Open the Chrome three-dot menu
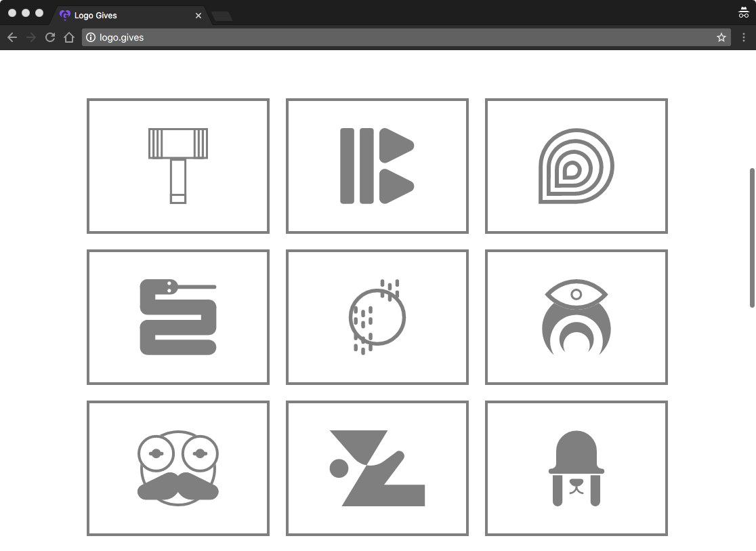Screen dimensions: 756x551 (x=744, y=37)
